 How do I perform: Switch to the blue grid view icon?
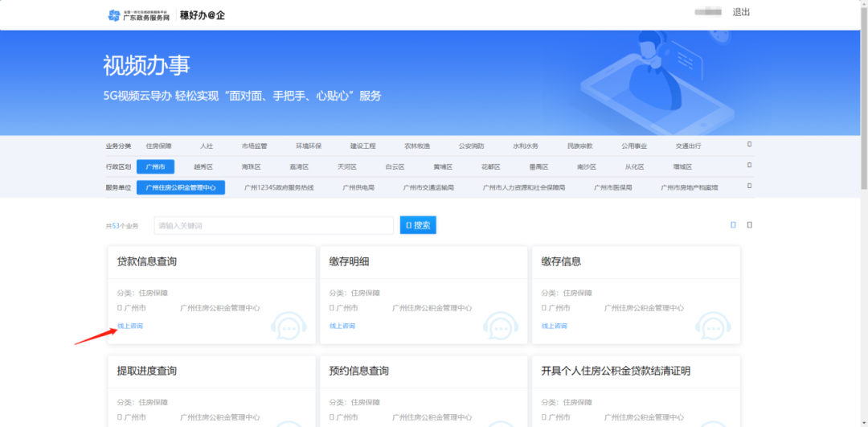click(734, 225)
